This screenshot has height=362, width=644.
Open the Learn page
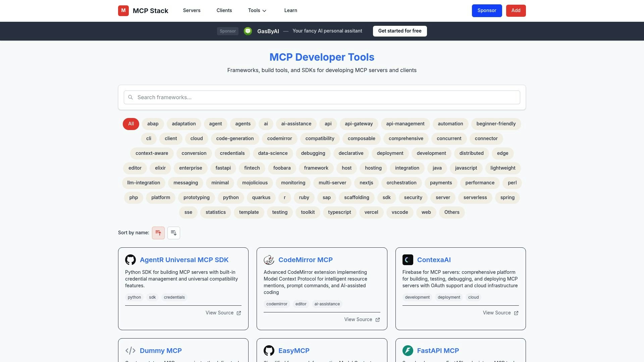[x=291, y=10]
